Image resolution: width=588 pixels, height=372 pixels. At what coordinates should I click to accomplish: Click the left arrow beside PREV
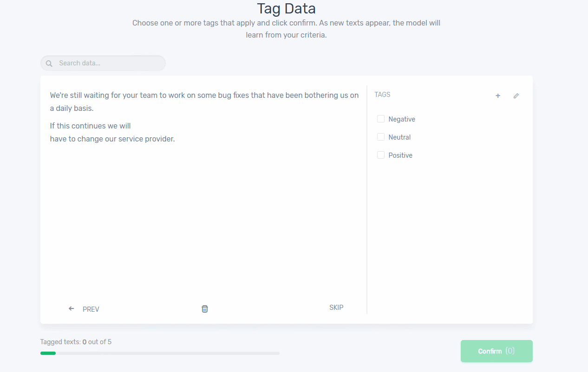[71, 308]
